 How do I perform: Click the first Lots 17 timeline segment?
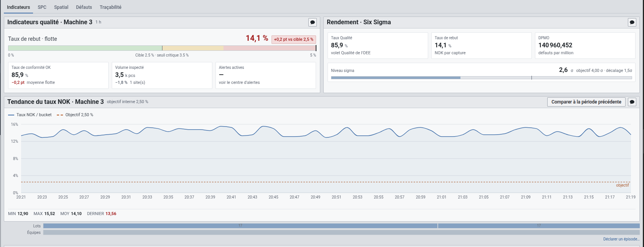coord(240,226)
